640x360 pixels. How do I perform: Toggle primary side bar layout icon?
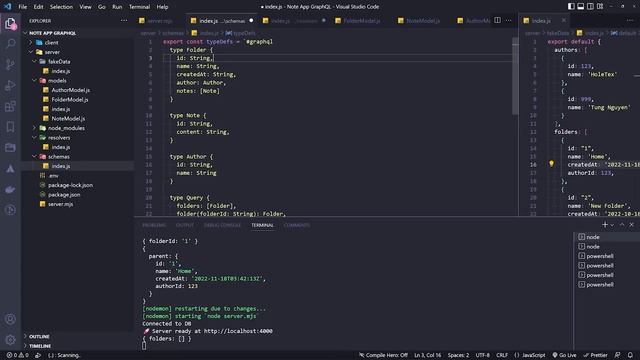pos(571,7)
